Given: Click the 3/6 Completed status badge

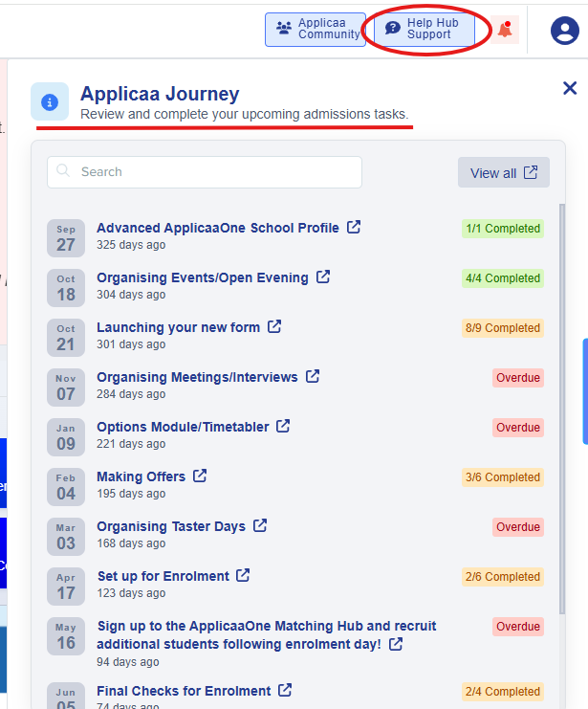Looking at the screenshot, I should click(x=503, y=477).
